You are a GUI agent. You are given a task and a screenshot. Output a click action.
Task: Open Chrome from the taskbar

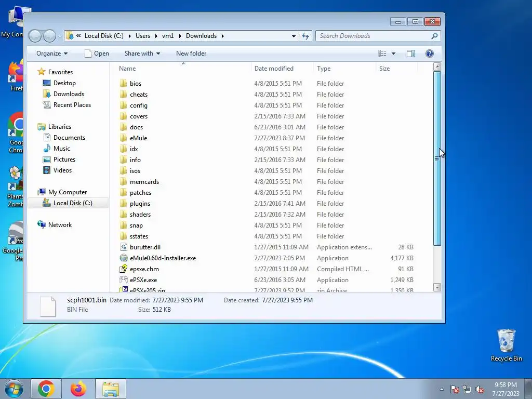[46, 389]
